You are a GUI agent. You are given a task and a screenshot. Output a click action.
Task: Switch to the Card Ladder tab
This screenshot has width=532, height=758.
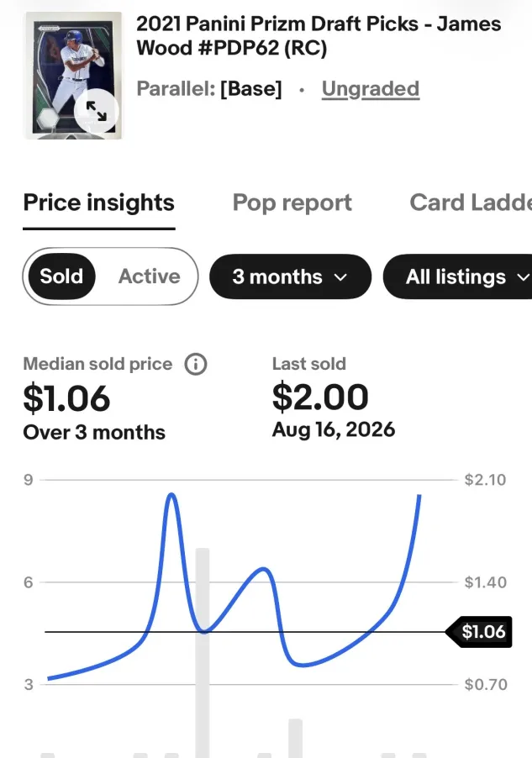click(471, 203)
